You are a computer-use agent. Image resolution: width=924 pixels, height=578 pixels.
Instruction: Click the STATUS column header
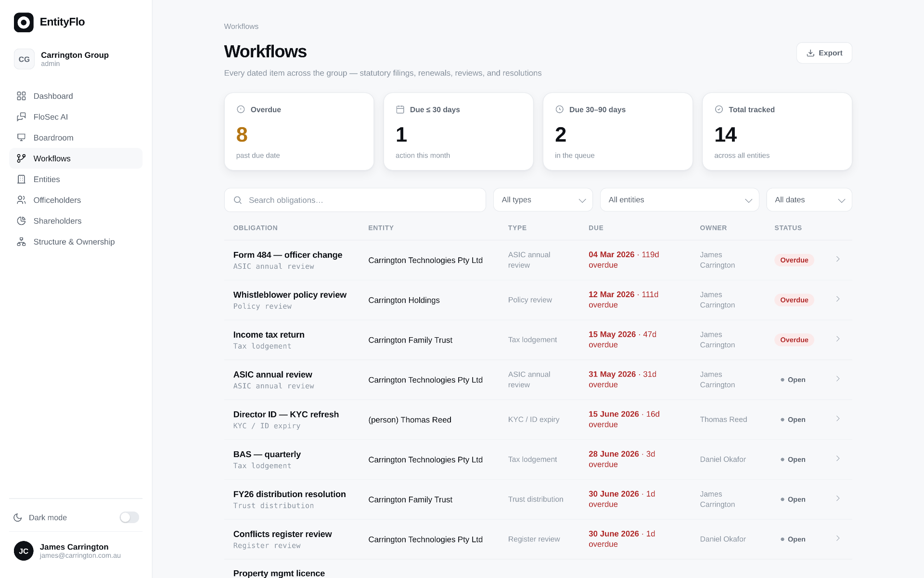pyautogui.click(x=788, y=228)
